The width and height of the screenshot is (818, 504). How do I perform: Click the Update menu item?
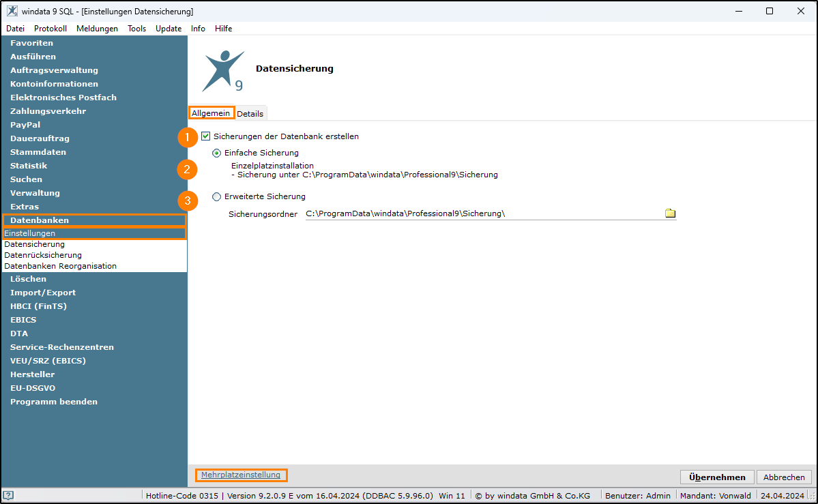[169, 29]
